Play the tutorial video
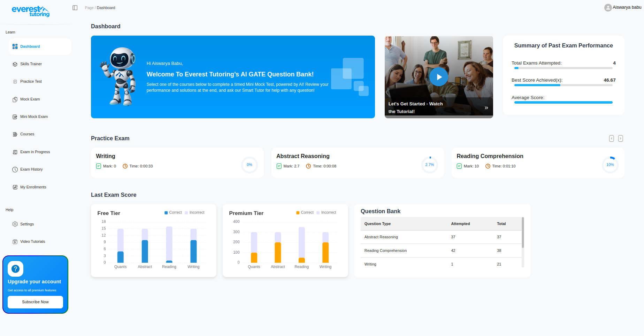 [438, 77]
